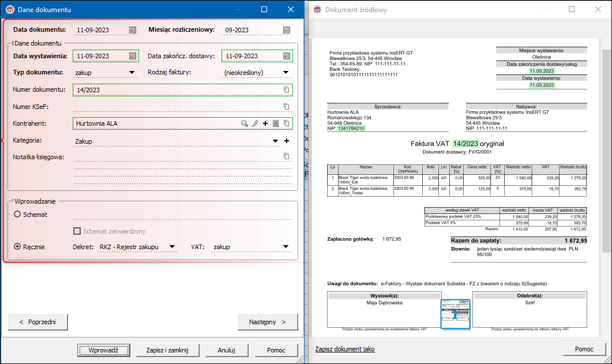
Task: Click the Kontrahent edit pencil icon
Action: (x=255, y=123)
